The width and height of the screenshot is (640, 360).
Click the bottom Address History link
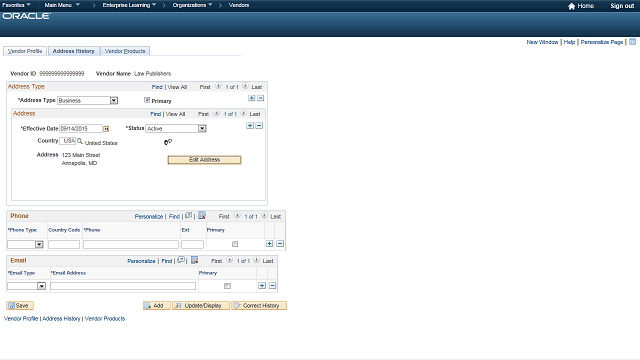pyautogui.click(x=61, y=318)
